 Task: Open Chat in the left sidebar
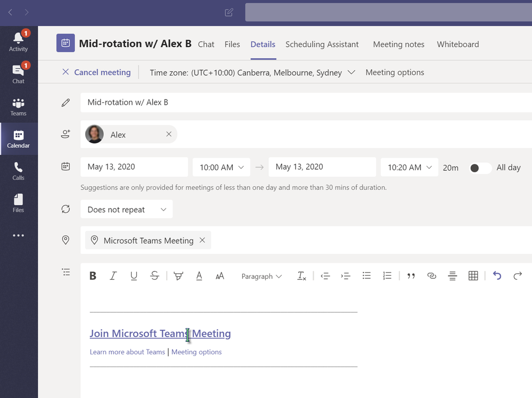18,74
